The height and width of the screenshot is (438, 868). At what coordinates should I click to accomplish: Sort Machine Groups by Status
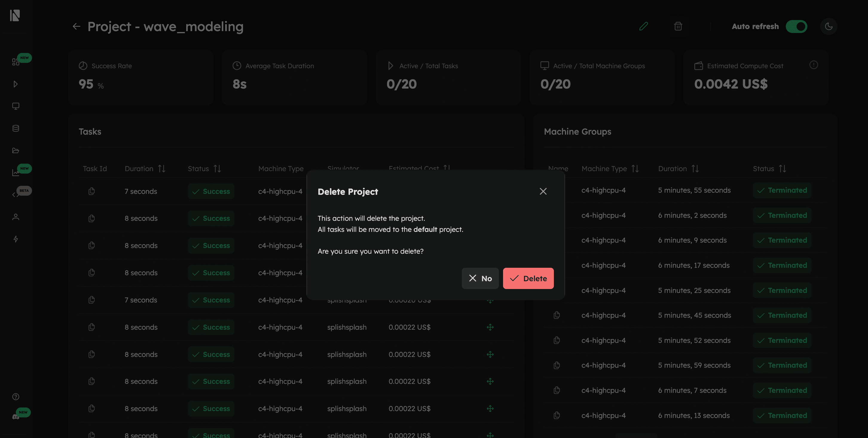tap(782, 168)
